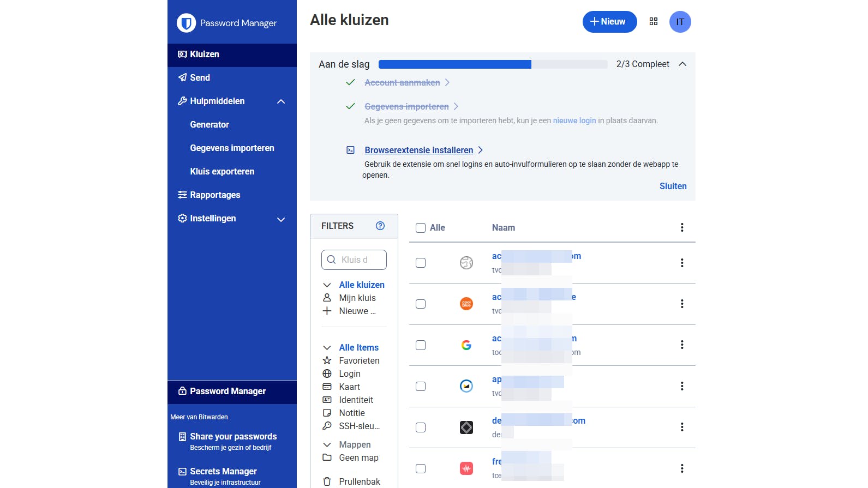This screenshot has height=488, width=868.
Task: Open Kluis exporteren in the sidebar
Action: click(222, 171)
